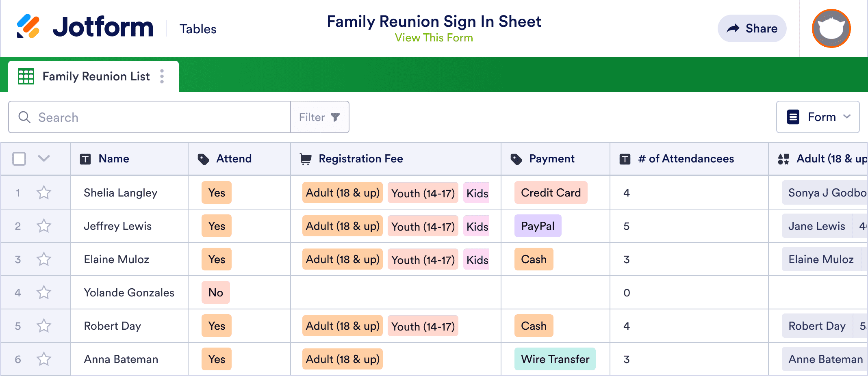
Task: Click the cart icon in Registration Fee header
Action: tap(306, 159)
